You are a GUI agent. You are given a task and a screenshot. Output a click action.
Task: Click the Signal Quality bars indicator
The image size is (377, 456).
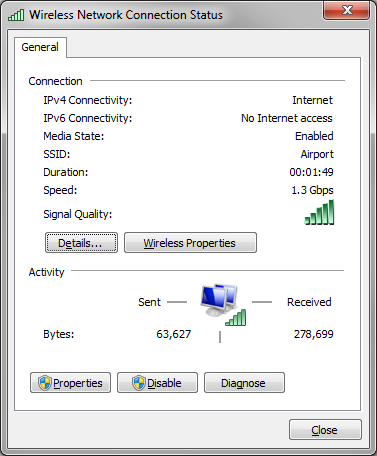click(x=319, y=212)
